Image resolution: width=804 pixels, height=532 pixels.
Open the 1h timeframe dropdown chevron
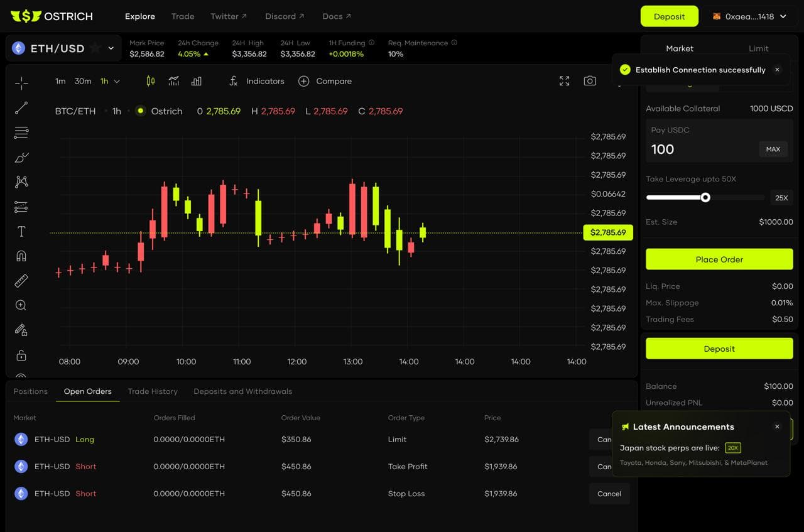117,82
